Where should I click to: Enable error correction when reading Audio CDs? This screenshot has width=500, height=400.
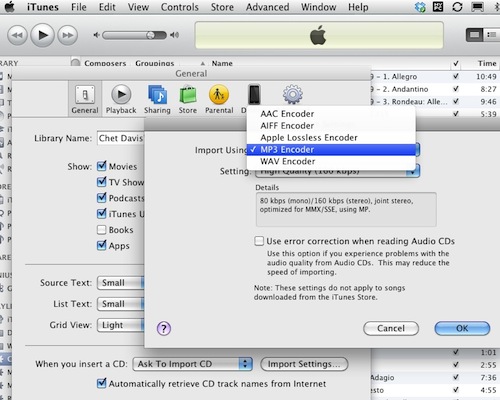pos(259,241)
